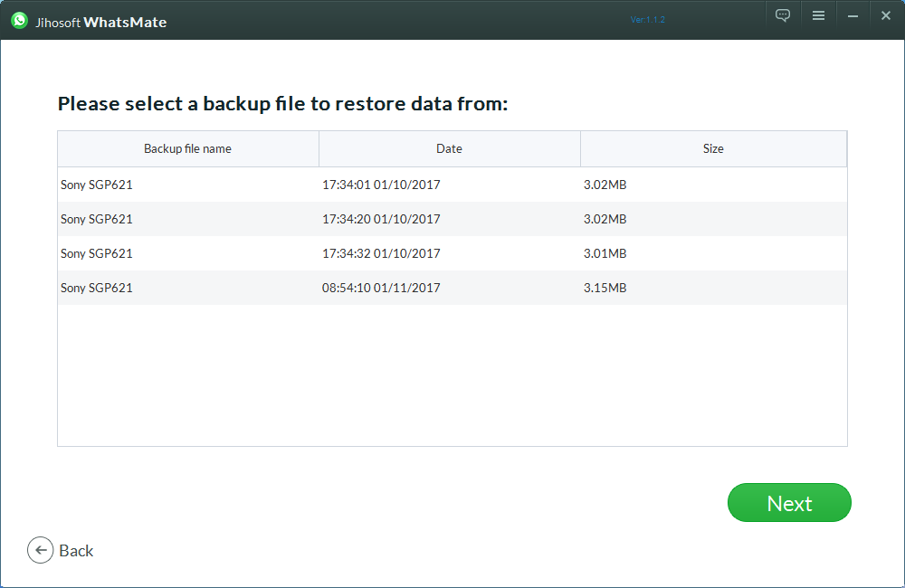The height and width of the screenshot is (588, 905).
Task: Click the 3.15MB size cell
Action: (x=605, y=288)
